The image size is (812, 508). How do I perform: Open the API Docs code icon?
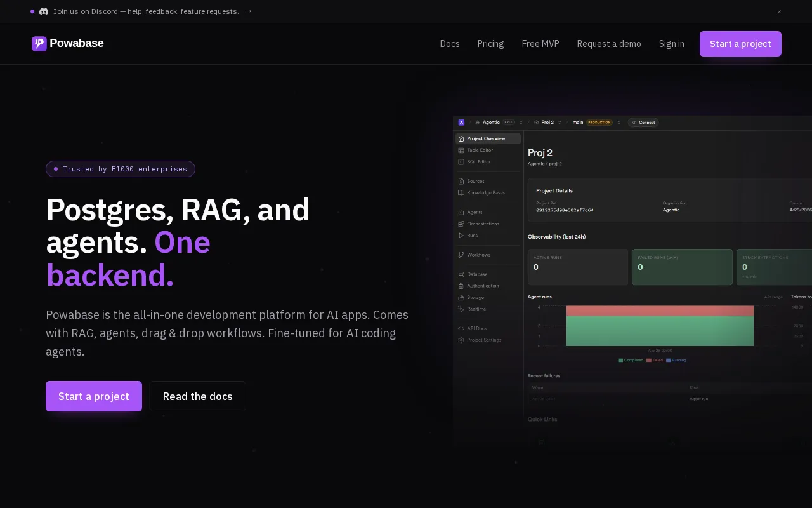pyautogui.click(x=461, y=328)
